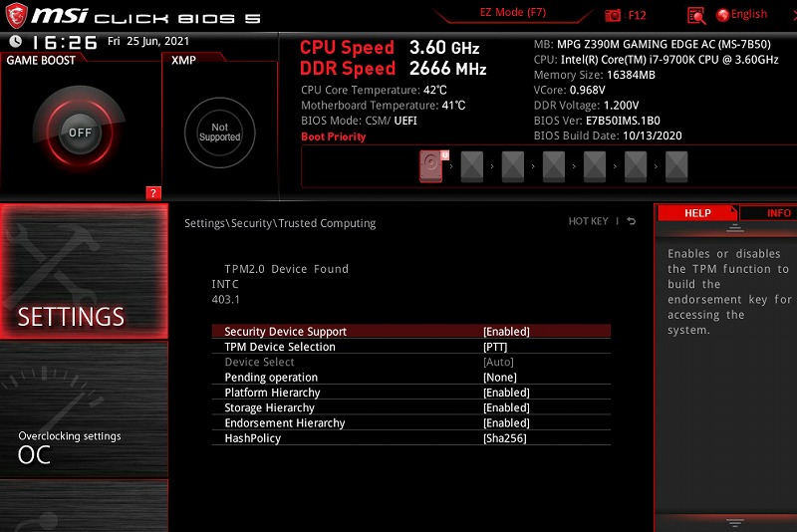
Task: Click the help panel bottom handle lines
Action: pos(734,522)
